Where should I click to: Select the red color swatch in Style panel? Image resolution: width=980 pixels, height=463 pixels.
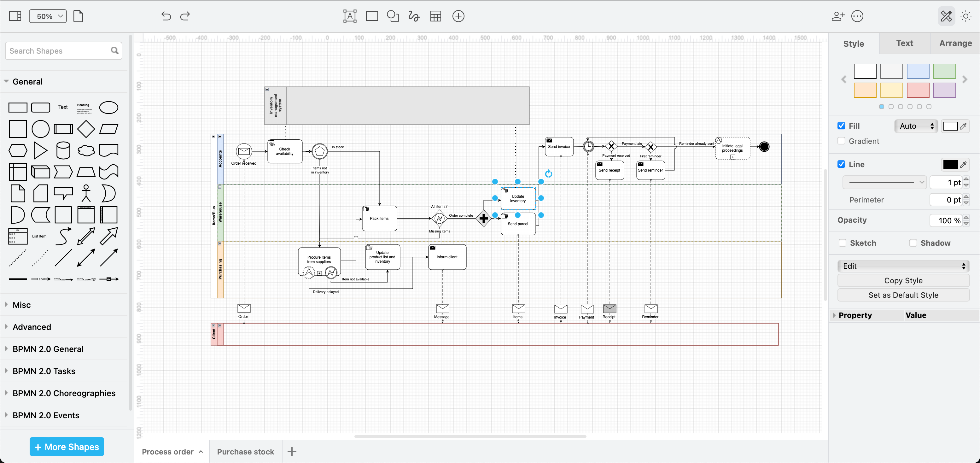918,90
